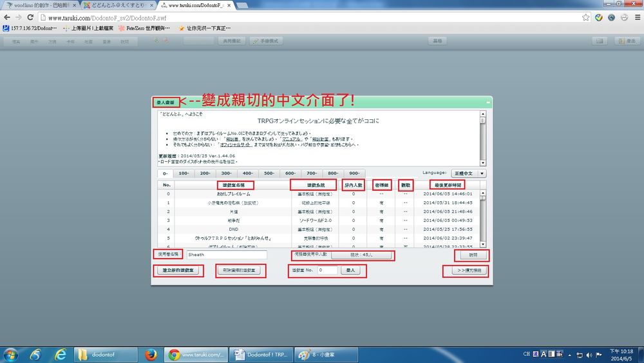
Task: Open Internet Explorer from the taskbar
Action: 61,354
